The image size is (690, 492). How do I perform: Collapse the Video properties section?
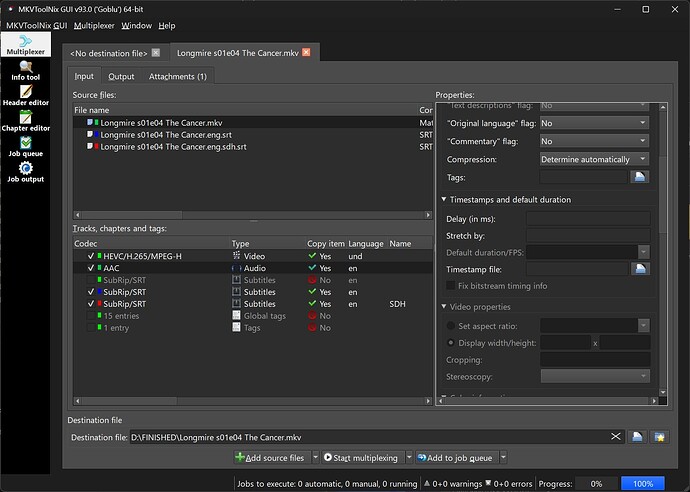(444, 306)
